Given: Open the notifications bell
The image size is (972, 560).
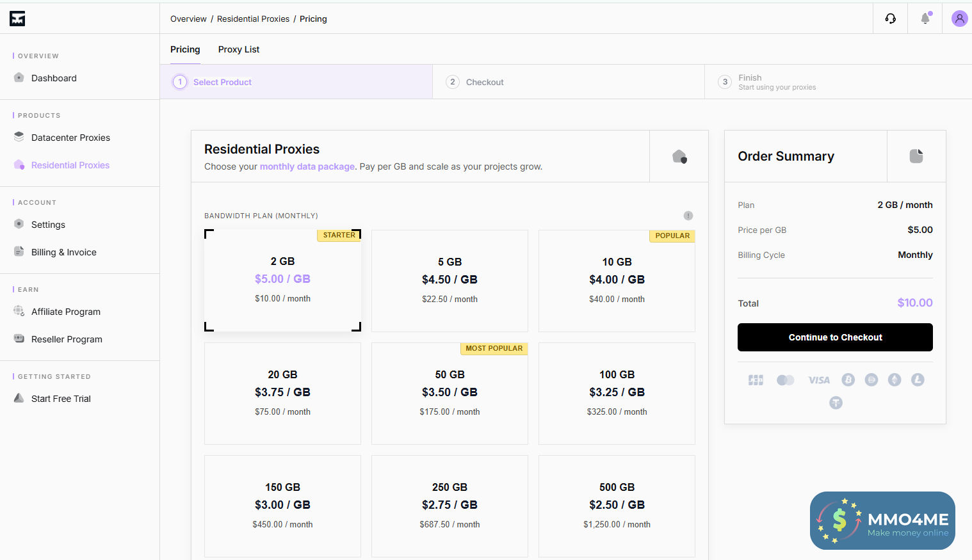Looking at the screenshot, I should coord(925,19).
